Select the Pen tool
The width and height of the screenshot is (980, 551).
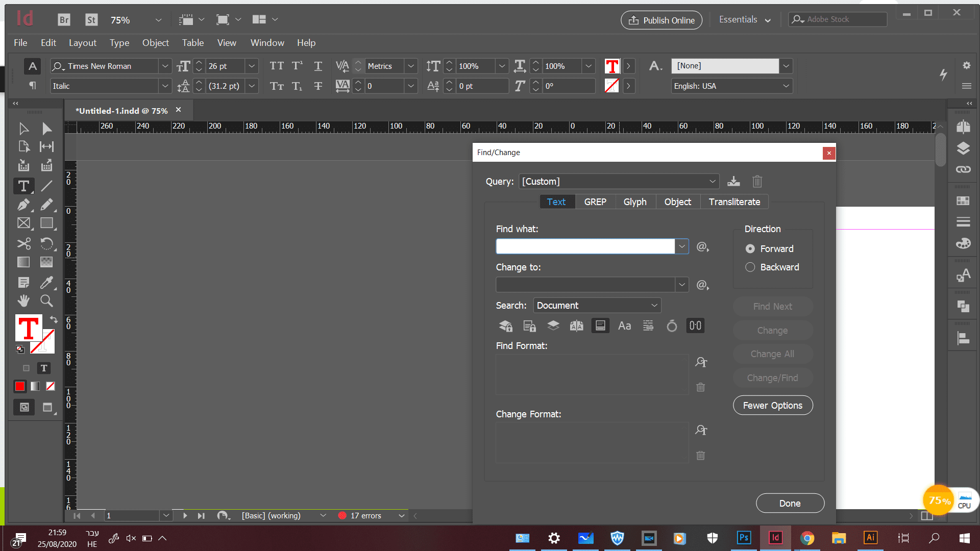23,205
